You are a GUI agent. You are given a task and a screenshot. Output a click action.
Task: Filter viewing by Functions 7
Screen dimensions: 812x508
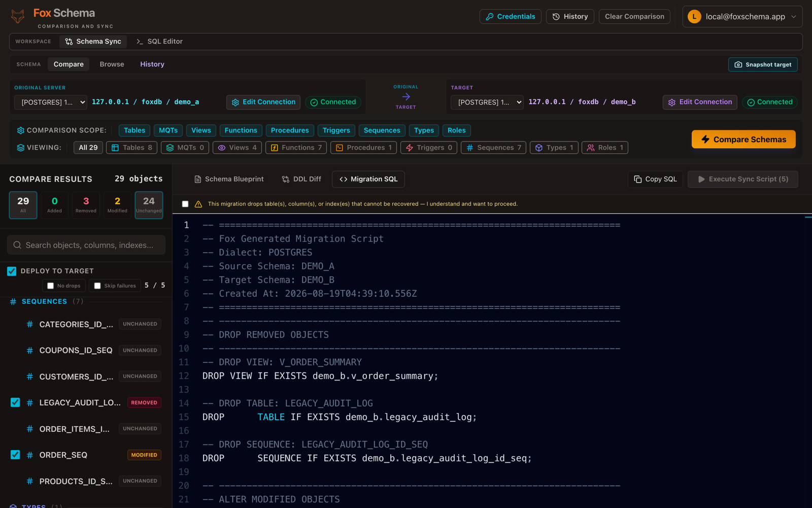coord(296,148)
